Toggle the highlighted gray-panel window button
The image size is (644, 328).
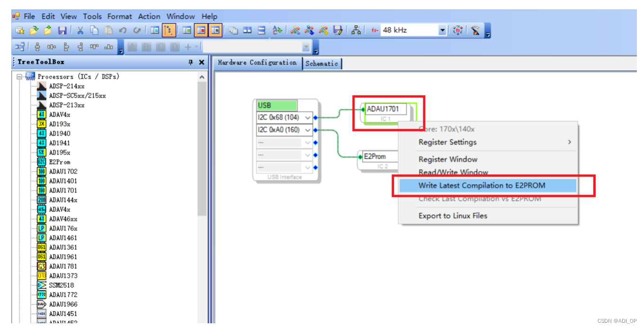tap(216, 30)
